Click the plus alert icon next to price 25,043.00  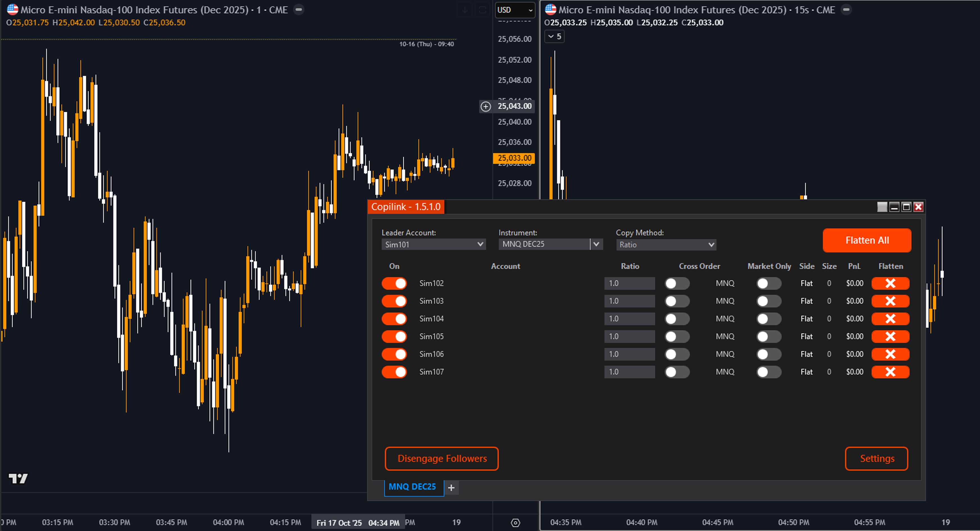(486, 107)
